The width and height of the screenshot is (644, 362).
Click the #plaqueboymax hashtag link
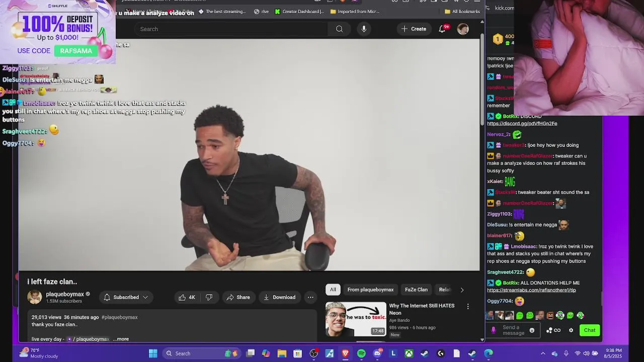point(119,317)
